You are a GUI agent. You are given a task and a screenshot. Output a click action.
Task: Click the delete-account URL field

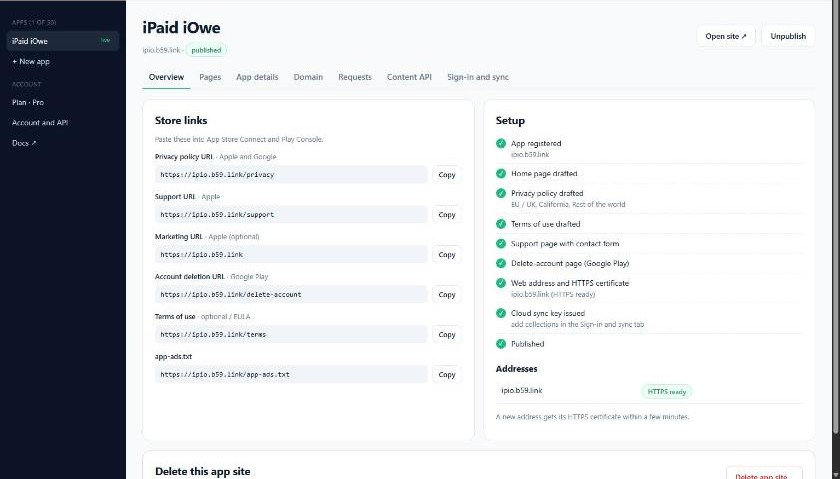[291, 295]
